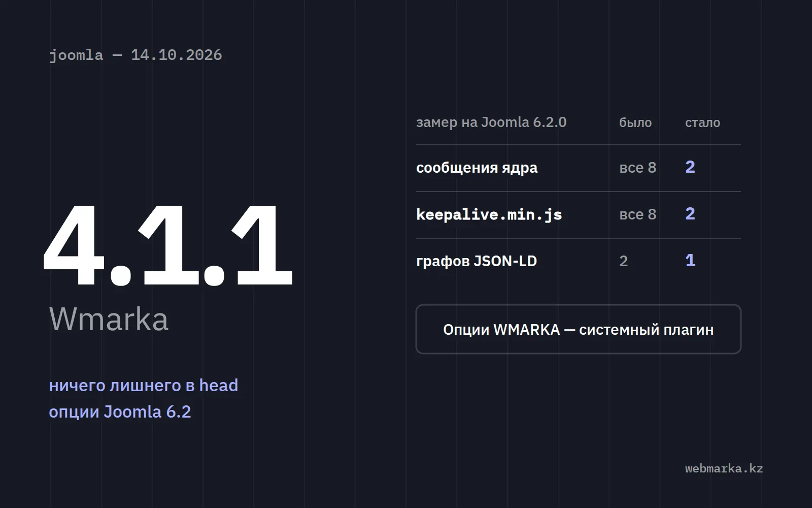
Task: Select the 'joomla — 14.10.2026' date line
Action: click(x=136, y=55)
